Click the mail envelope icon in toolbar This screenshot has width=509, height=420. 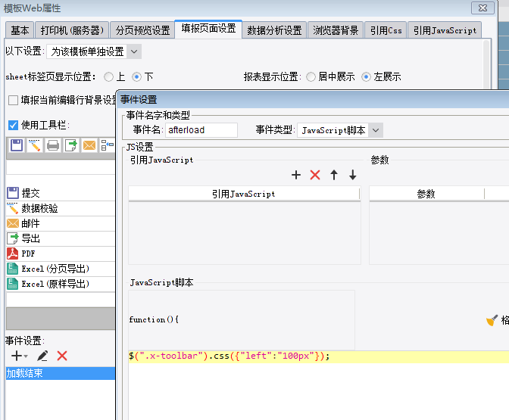click(89, 145)
